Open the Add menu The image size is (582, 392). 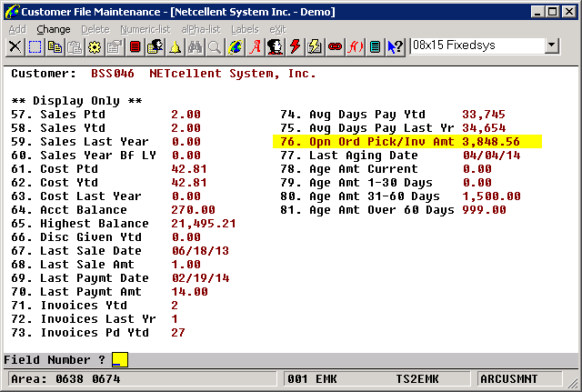click(x=17, y=29)
